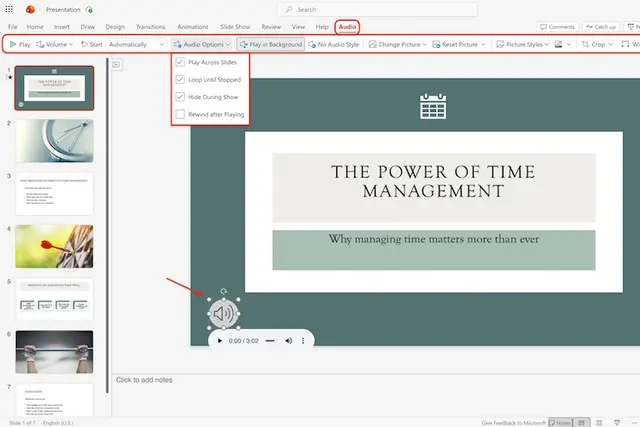Click the Presentation file name
Viewport: 640px width, 427px height.
click(x=63, y=9)
